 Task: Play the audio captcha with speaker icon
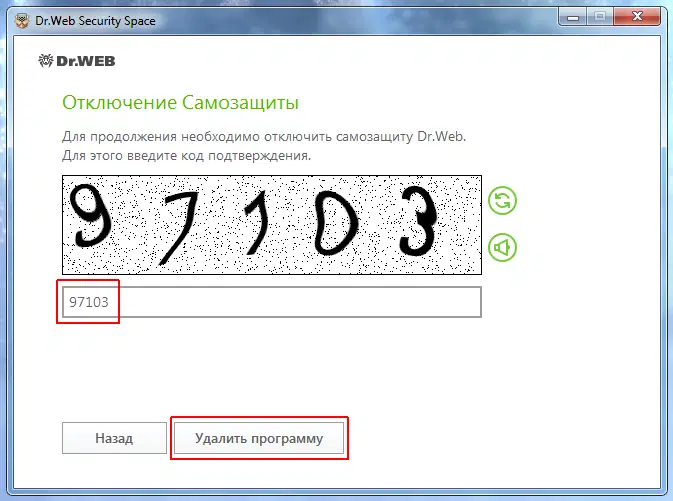pos(502,247)
